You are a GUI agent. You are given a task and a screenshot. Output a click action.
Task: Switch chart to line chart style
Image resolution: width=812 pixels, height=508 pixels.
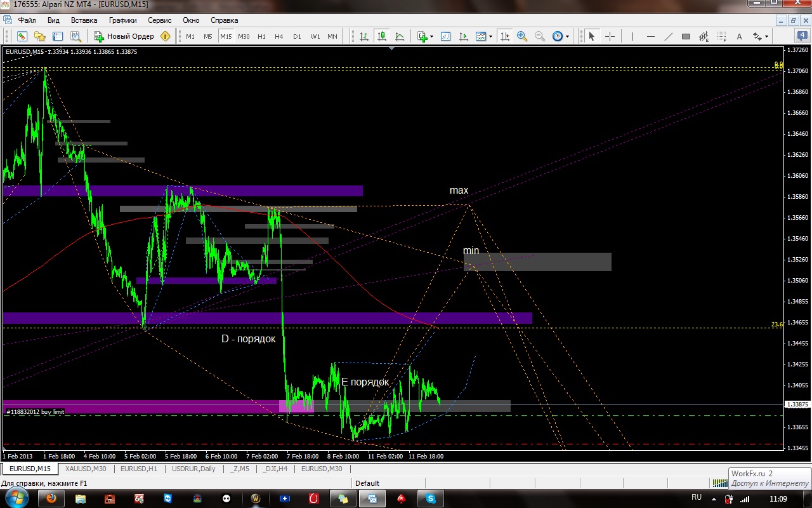tap(400, 36)
